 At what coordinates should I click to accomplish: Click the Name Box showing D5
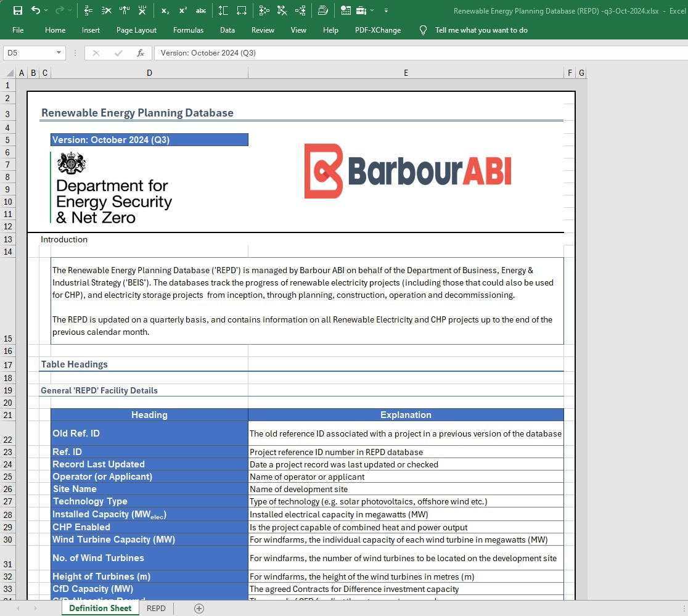pos(30,53)
